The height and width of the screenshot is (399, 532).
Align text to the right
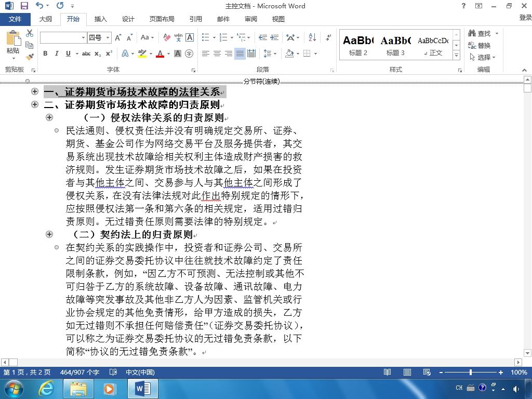[x=229, y=54]
